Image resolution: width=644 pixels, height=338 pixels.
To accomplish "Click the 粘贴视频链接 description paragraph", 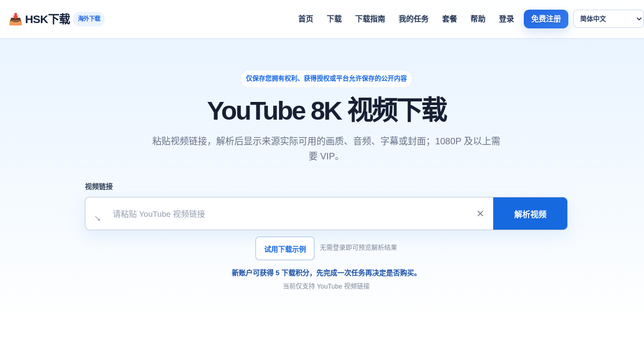I will coord(326,149).
